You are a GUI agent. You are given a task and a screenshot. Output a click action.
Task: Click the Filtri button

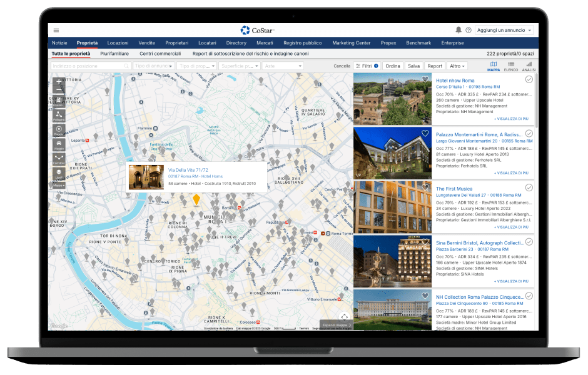[366, 66]
